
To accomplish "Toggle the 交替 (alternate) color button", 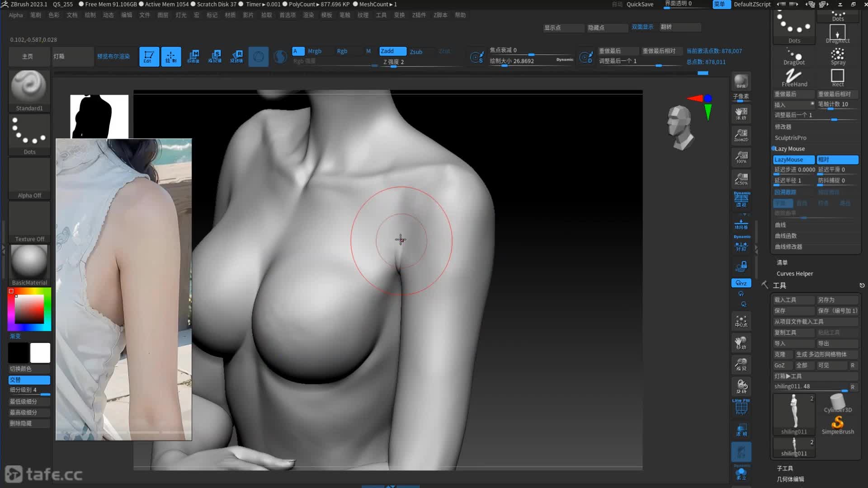I will pyautogui.click(x=29, y=380).
